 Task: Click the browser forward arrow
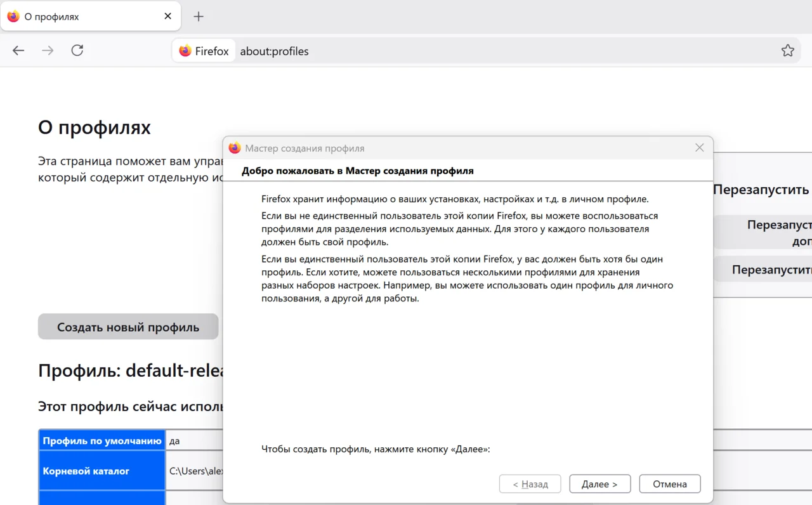pyautogui.click(x=48, y=51)
